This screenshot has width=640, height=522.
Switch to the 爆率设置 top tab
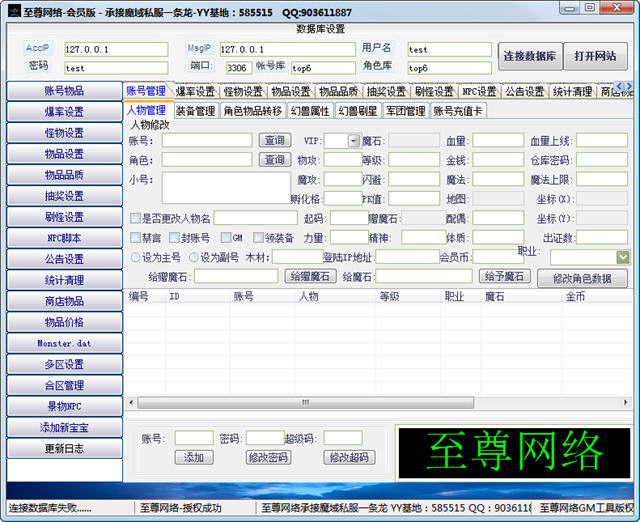point(195,91)
